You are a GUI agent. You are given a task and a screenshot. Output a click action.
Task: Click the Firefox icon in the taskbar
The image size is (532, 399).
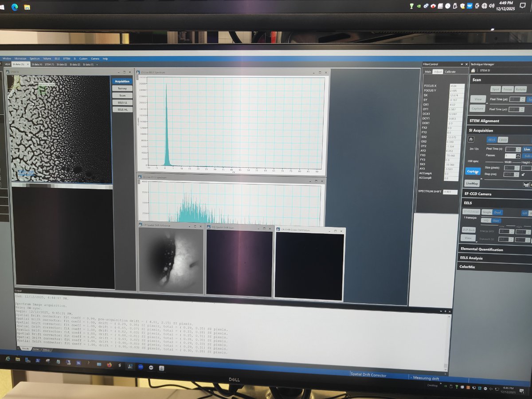[110, 365]
